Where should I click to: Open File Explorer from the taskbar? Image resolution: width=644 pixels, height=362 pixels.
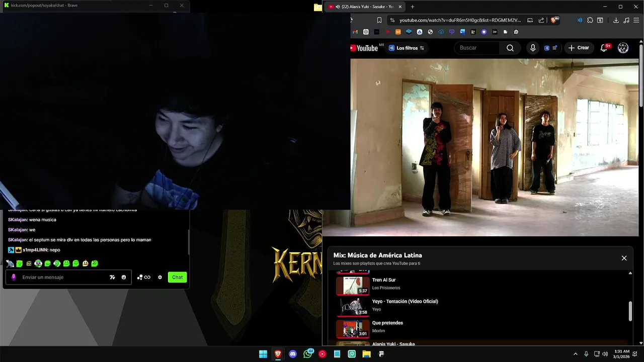[x=367, y=354]
